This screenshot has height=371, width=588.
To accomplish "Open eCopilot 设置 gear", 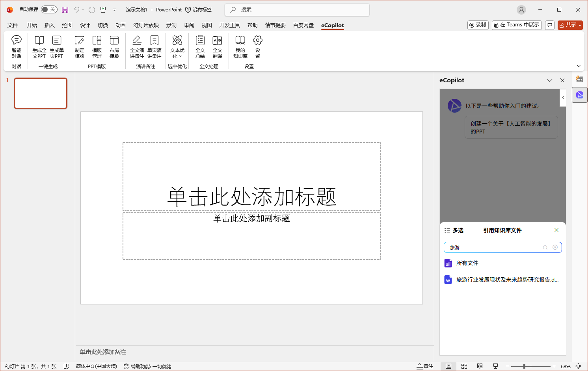I will (x=258, y=46).
